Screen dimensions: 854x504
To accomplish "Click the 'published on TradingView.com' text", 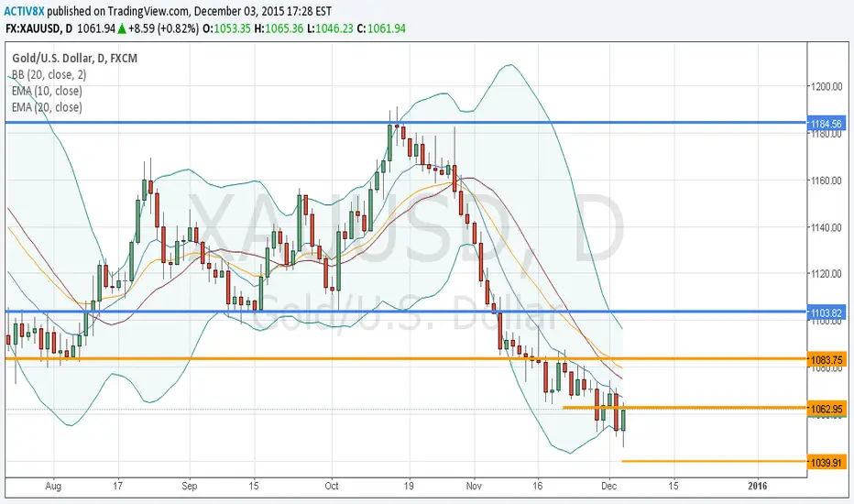I will [117, 11].
